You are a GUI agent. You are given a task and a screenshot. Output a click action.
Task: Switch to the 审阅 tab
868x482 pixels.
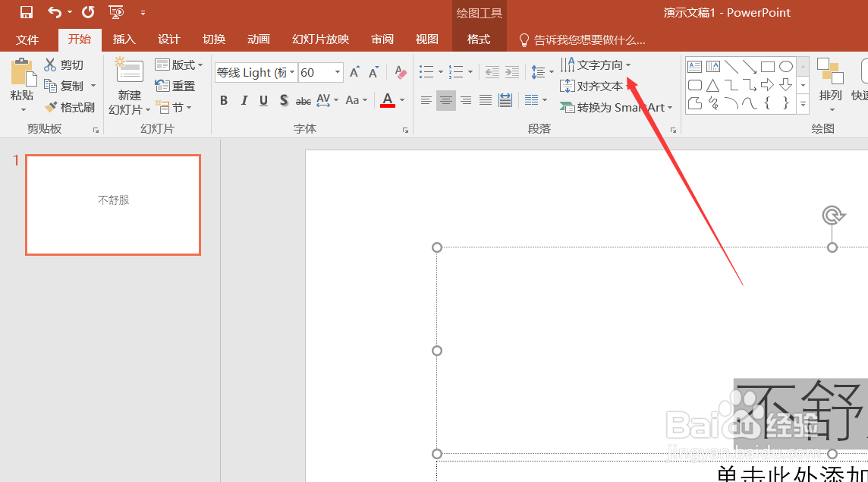pos(382,39)
